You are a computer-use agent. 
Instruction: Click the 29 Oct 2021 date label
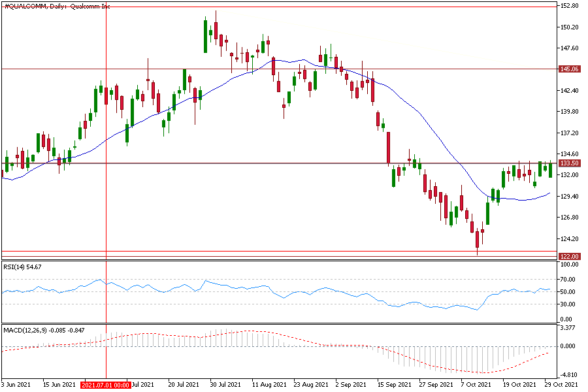tap(562, 385)
